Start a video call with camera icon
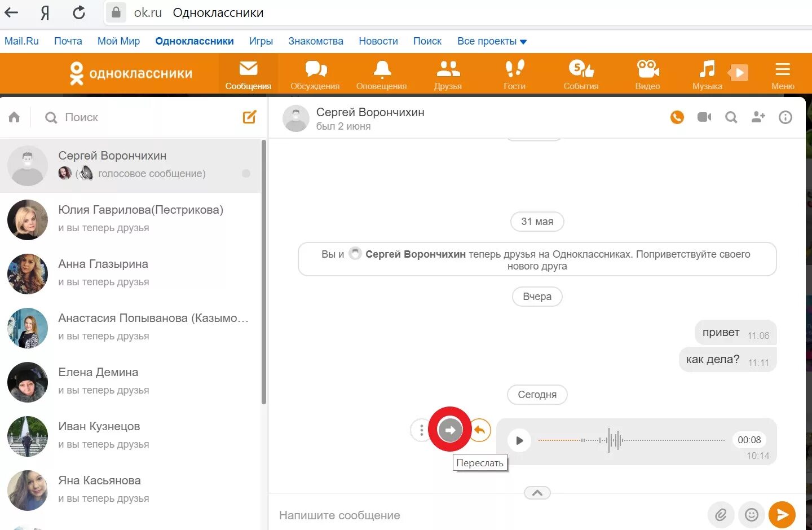812x530 pixels. [704, 117]
